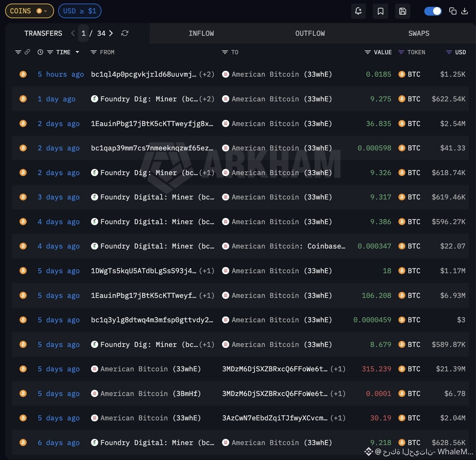Image resolution: width=476 pixels, height=460 pixels.
Task: Switch to the OUTFLOW tab
Action: coord(310,33)
